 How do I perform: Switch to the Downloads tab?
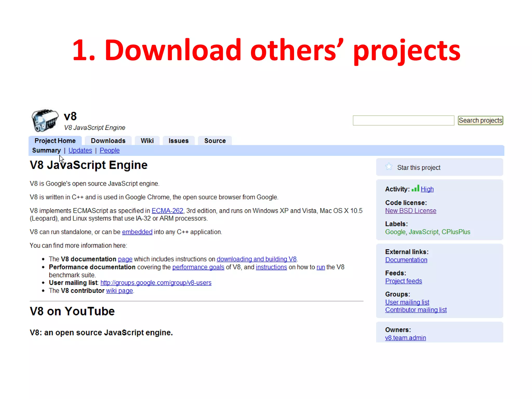click(108, 141)
